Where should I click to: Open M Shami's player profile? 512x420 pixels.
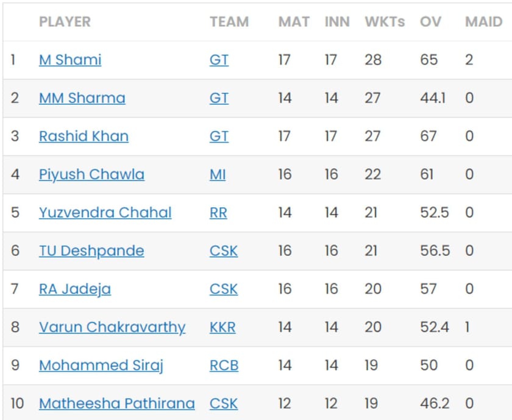click(69, 60)
